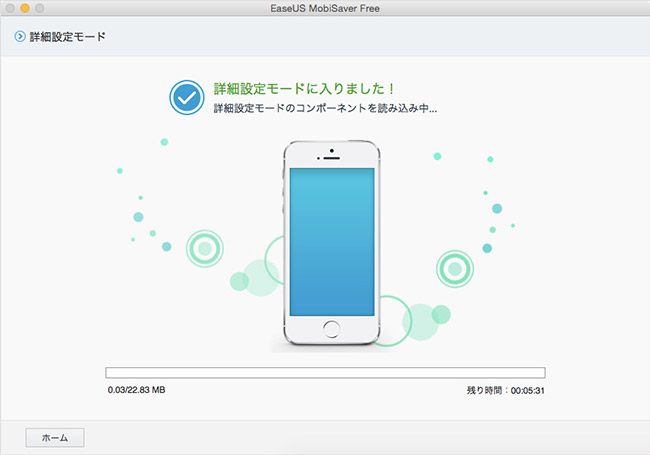
Task: Click the 詳細設定モードのコンポーネントを読み込み中... status text
Action: click(x=325, y=109)
